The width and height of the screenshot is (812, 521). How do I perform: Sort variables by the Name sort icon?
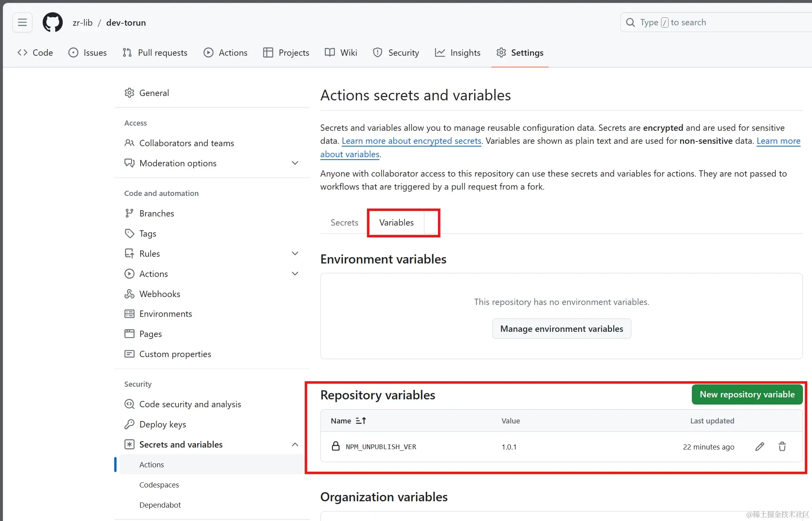pyautogui.click(x=361, y=421)
